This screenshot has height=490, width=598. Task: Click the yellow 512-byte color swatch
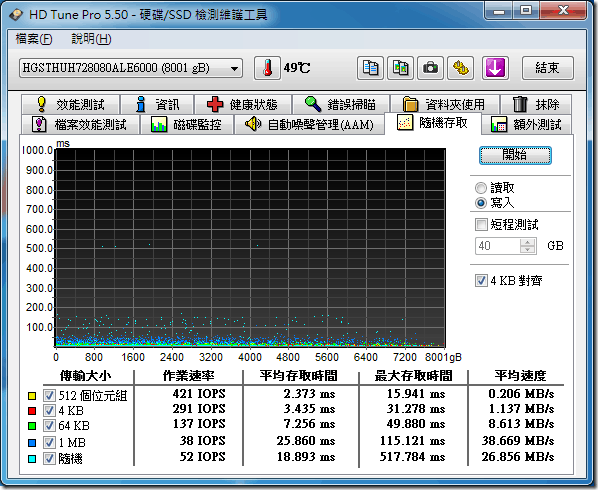pyautogui.click(x=32, y=396)
